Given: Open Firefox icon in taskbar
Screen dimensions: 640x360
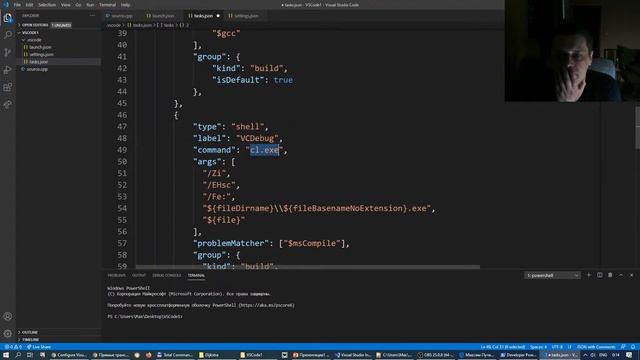Looking at the screenshot, I should pyautogui.click(x=149, y=355).
